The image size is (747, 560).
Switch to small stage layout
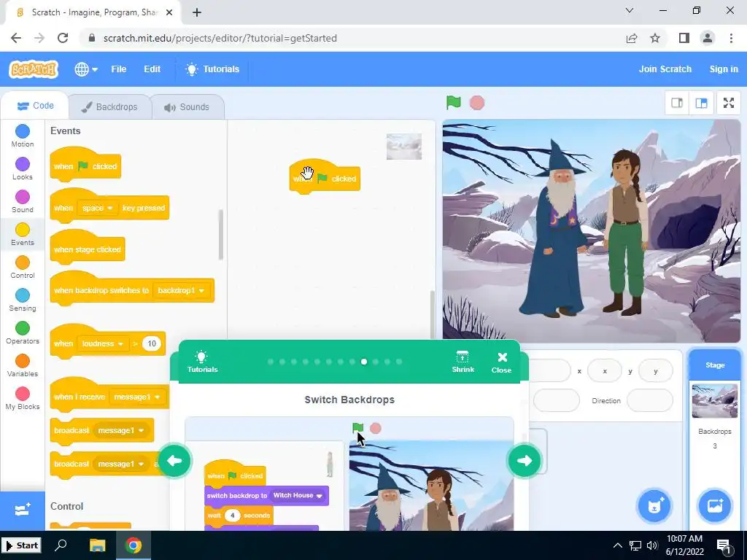click(677, 103)
